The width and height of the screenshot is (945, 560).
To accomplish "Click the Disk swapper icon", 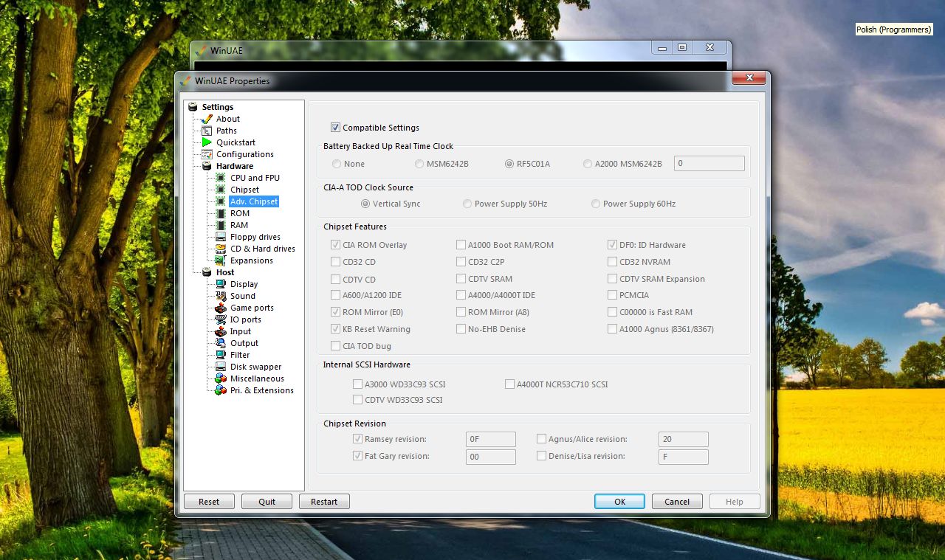I will point(221,367).
